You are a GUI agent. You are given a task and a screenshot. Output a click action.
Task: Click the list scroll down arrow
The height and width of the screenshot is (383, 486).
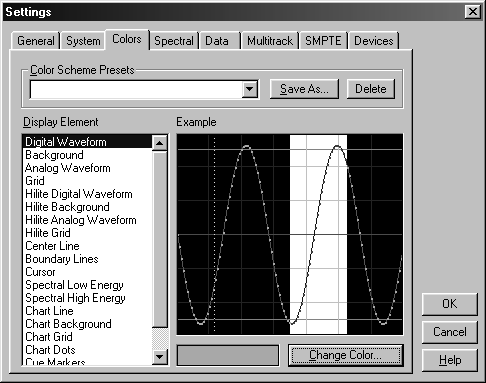coord(160,357)
